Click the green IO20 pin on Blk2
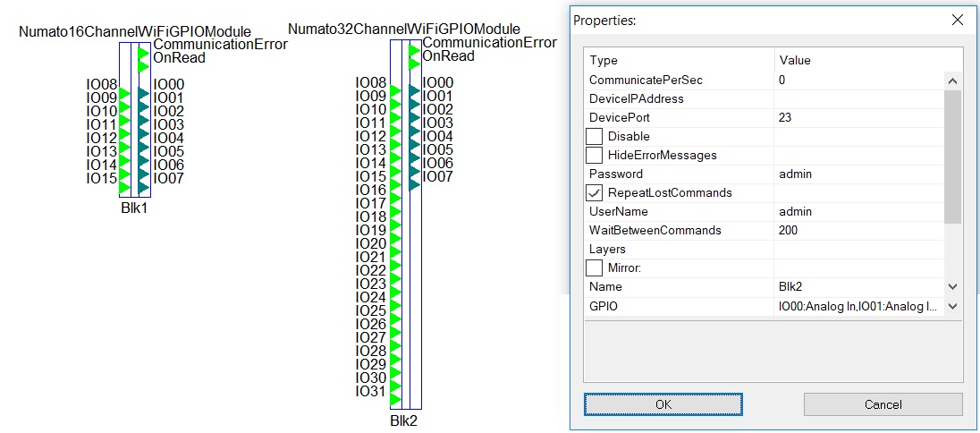980x433 pixels. (395, 251)
